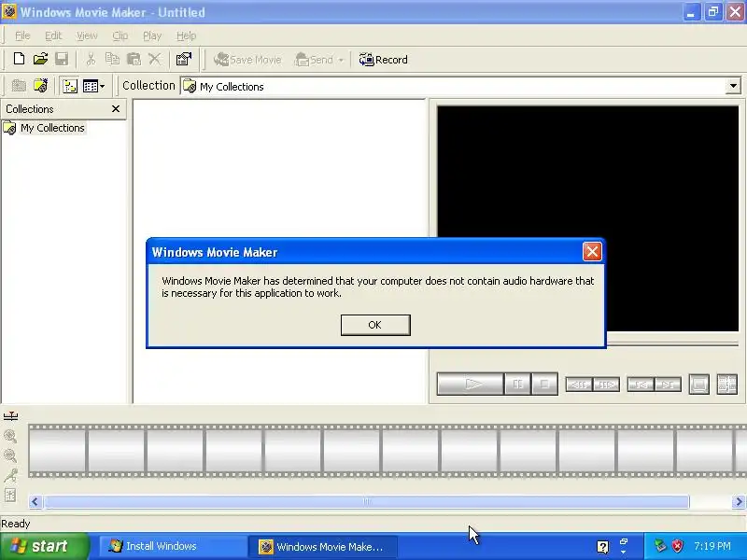Click the Paste clipboard icon
The width and height of the screenshot is (747, 560).
134,59
